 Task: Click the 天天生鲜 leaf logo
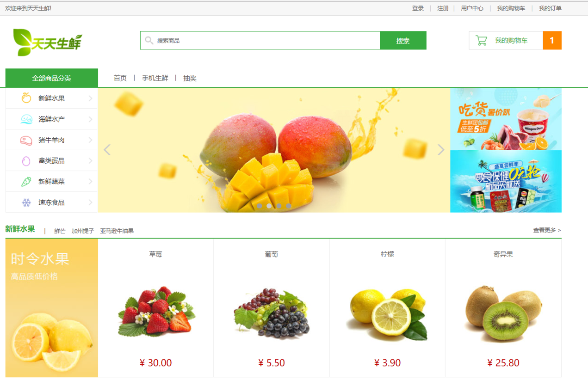[x=48, y=42]
